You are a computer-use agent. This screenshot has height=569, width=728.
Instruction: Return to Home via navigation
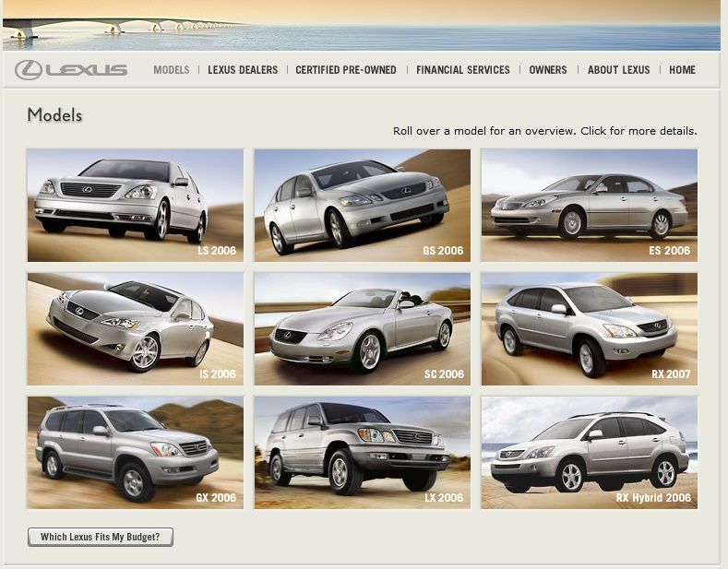pyautogui.click(x=682, y=69)
